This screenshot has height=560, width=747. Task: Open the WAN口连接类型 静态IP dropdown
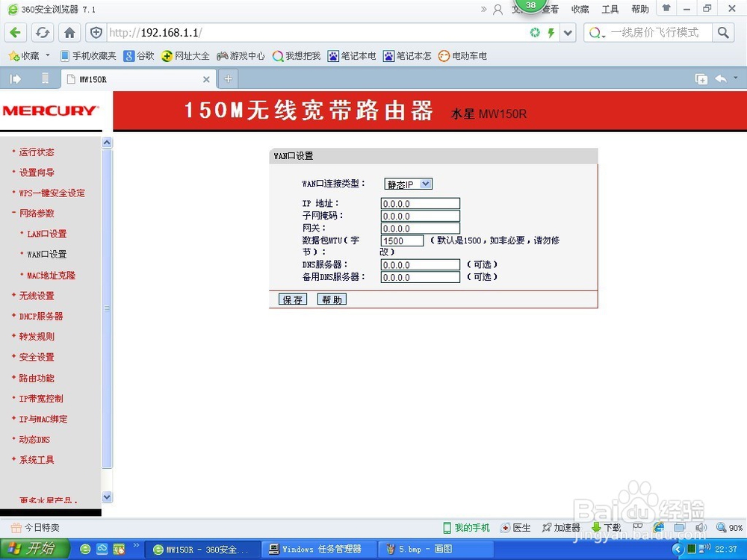[x=409, y=184]
